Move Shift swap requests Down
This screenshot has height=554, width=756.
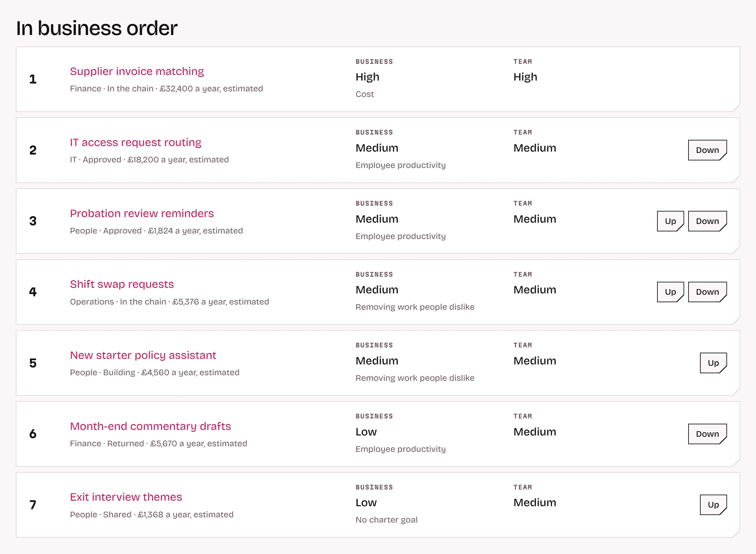(708, 292)
